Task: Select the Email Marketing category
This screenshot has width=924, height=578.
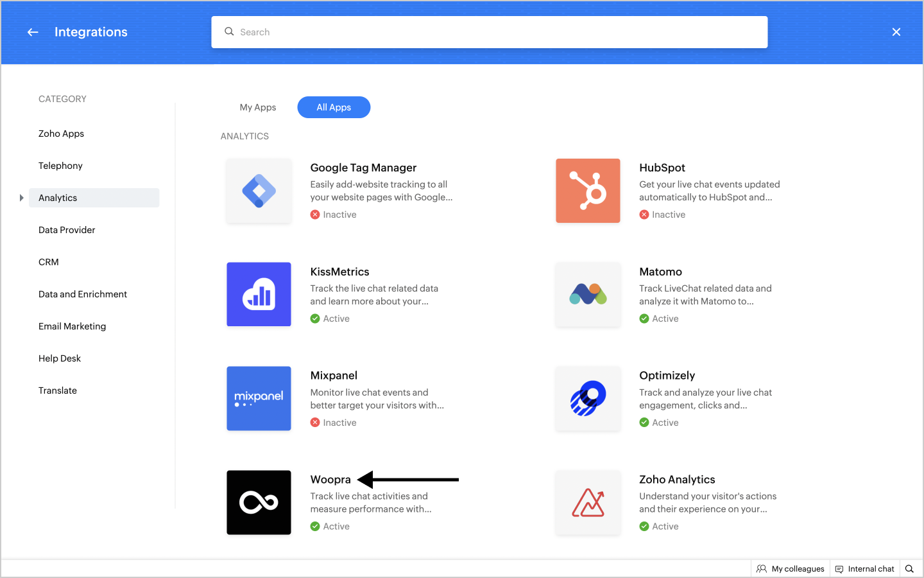Action: point(73,326)
